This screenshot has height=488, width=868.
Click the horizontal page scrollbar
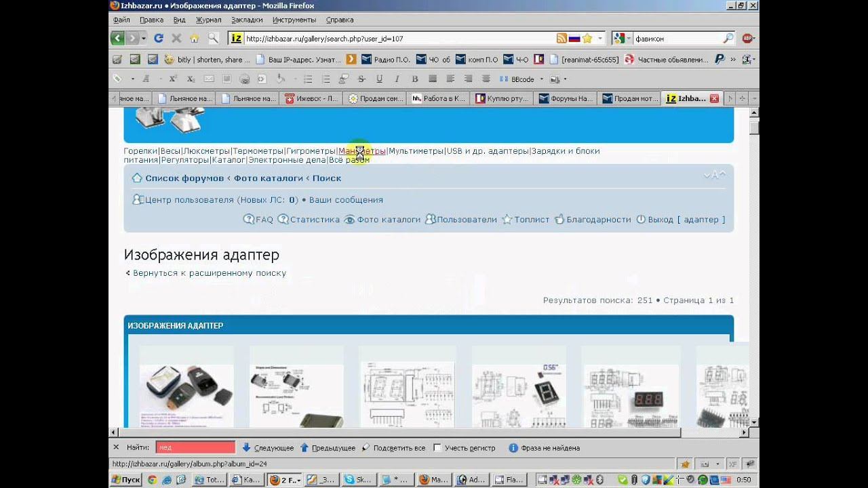(400, 432)
